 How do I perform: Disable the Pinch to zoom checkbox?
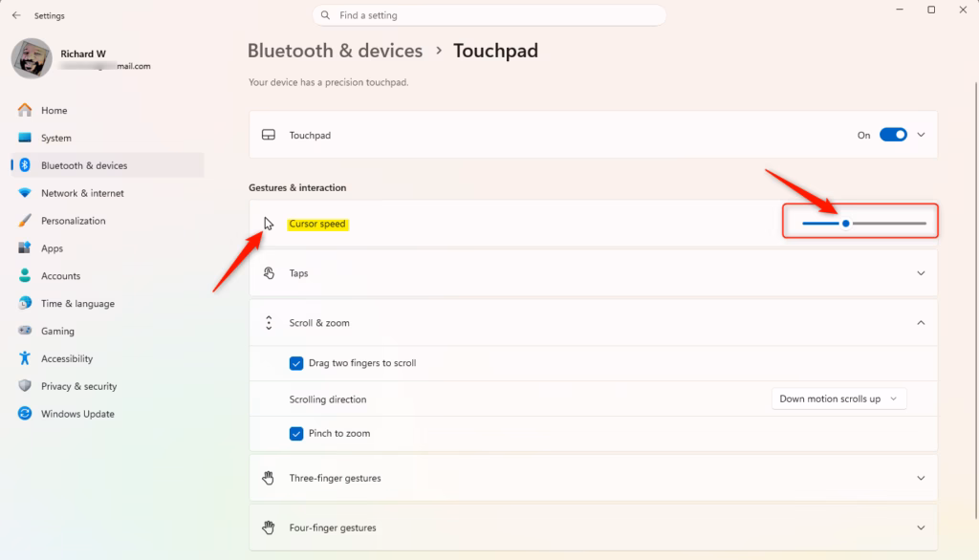(x=296, y=433)
